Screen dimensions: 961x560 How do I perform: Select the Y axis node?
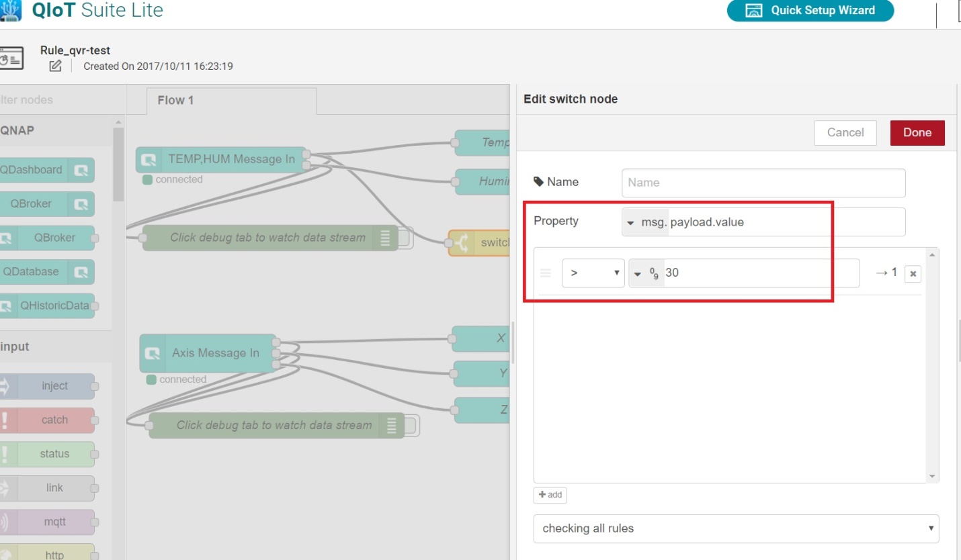coord(481,374)
